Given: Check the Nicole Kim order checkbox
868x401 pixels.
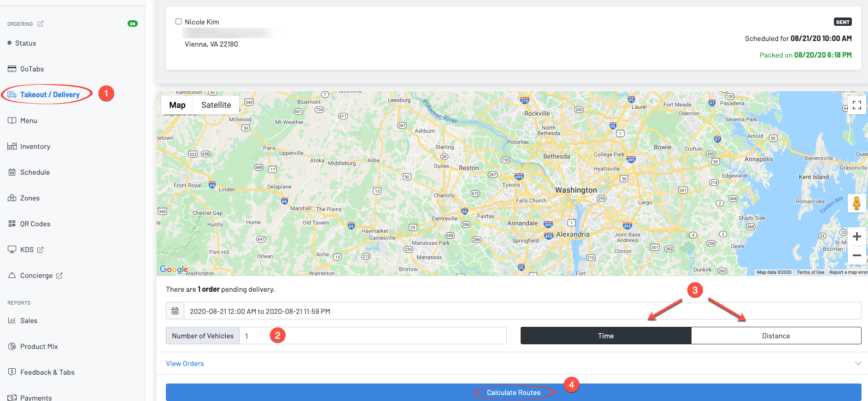Looking at the screenshot, I should tap(178, 22).
